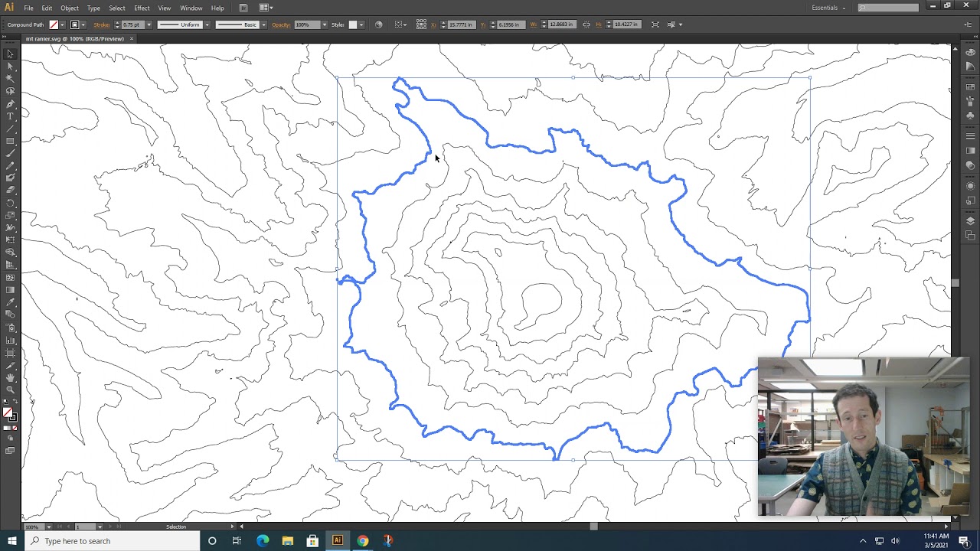Select the Scale tool
The width and height of the screenshot is (980, 551).
click(x=10, y=215)
